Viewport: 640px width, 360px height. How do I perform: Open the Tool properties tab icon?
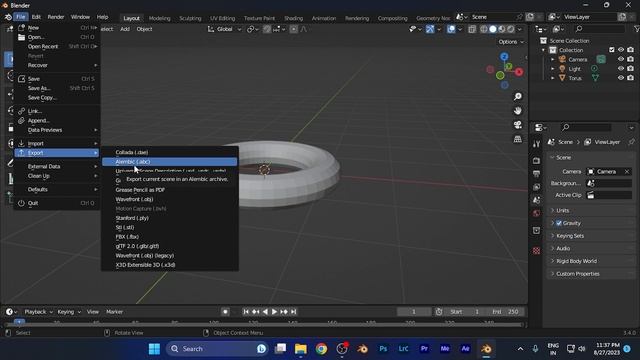coord(536,144)
